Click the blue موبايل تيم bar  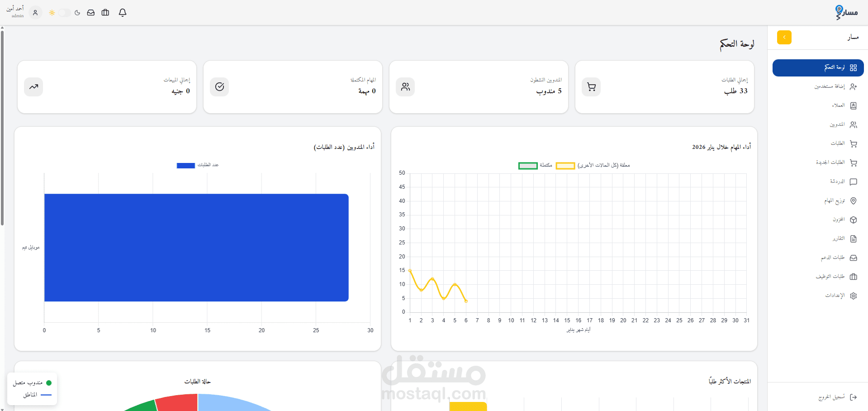coord(196,248)
